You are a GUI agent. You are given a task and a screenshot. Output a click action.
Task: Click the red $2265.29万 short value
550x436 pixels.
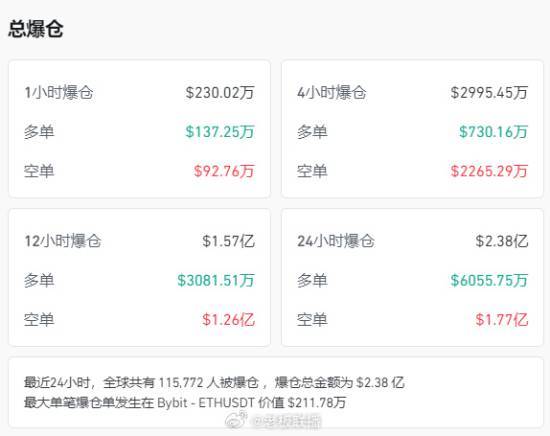[489, 171]
